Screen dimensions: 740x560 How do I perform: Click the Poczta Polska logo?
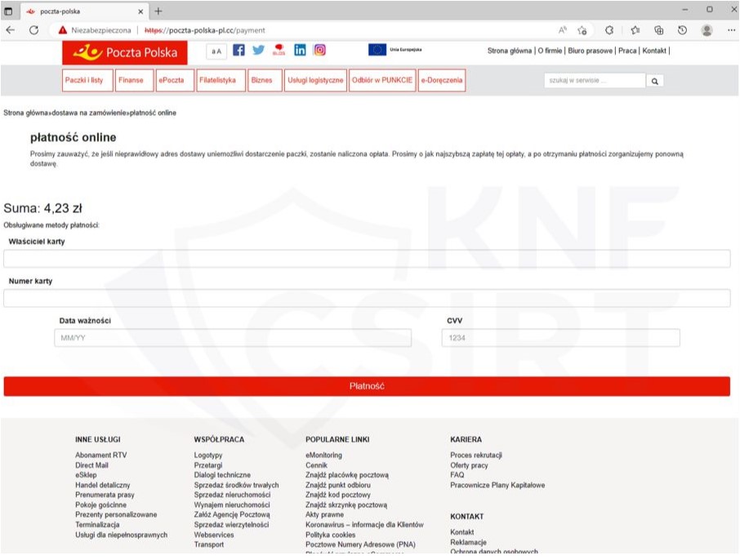(x=126, y=52)
